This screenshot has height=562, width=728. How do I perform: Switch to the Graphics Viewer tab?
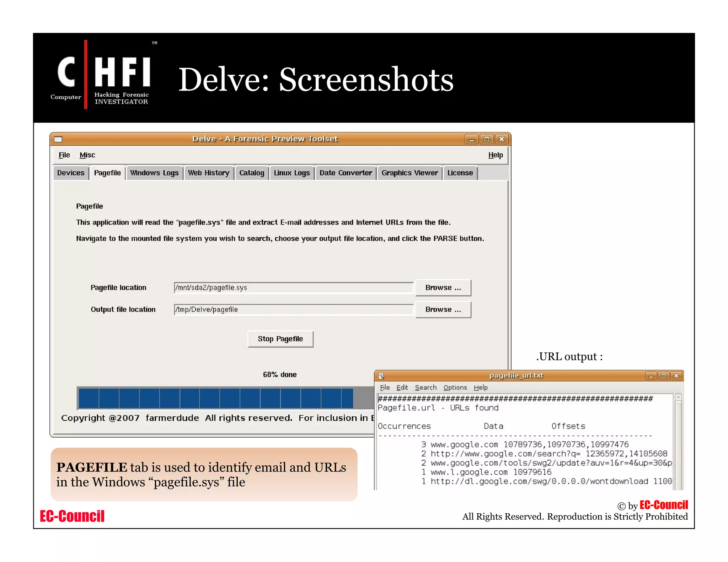pos(409,173)
